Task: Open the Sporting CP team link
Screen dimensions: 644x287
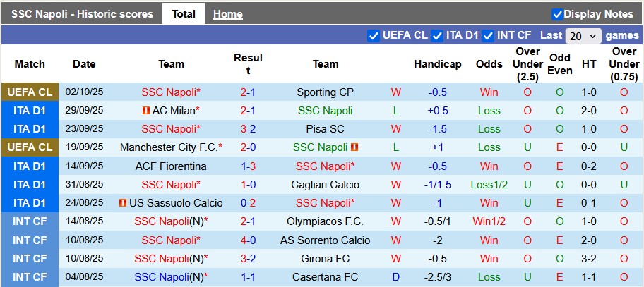Action: click(325, 92)
